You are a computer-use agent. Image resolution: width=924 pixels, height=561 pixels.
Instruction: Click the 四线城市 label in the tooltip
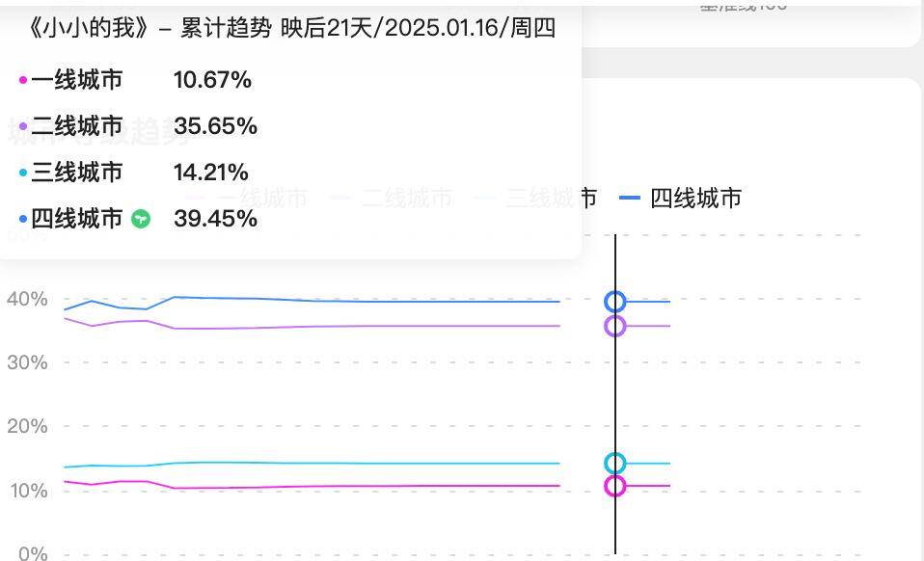click(x=76, y=219)
